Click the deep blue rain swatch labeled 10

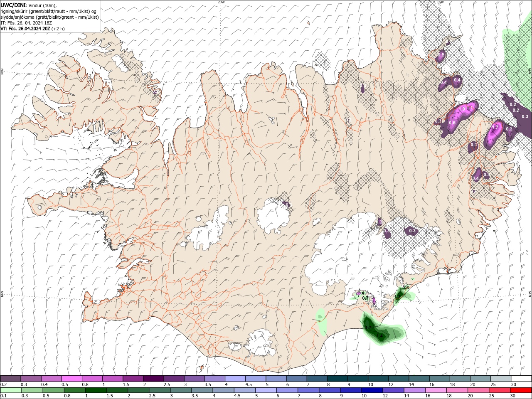pos(372,390)
